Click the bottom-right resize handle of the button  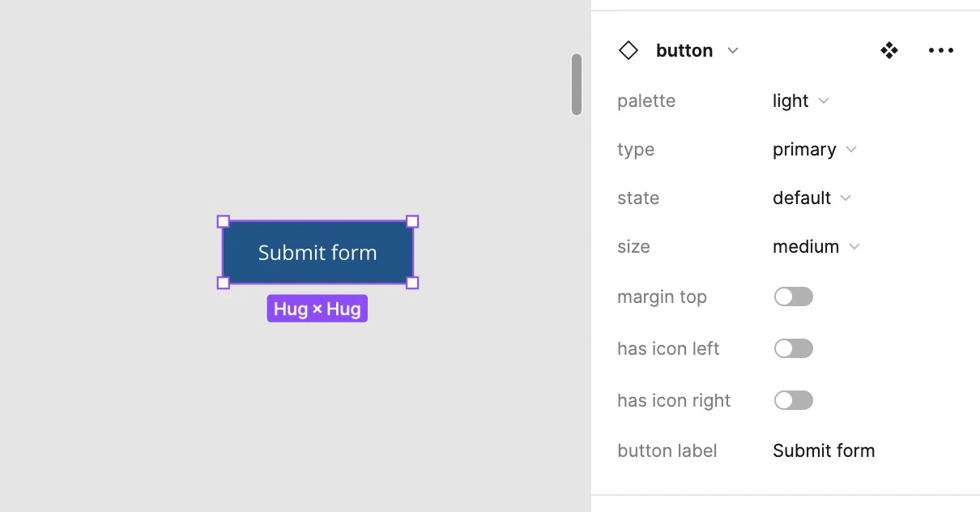412,283
